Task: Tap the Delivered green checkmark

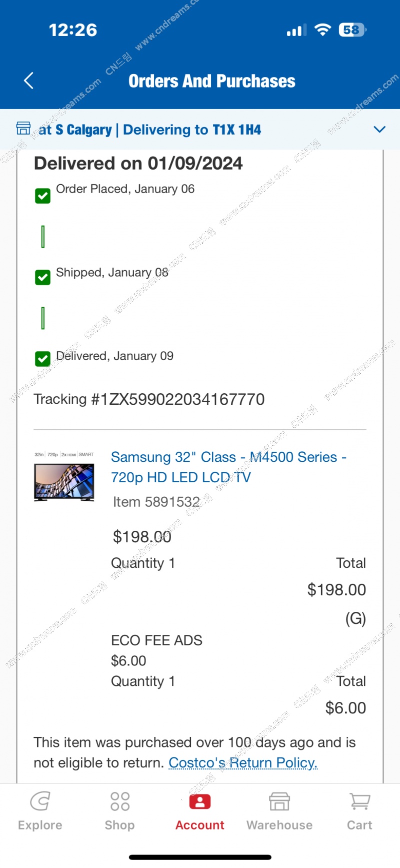Action: (43, 359)
